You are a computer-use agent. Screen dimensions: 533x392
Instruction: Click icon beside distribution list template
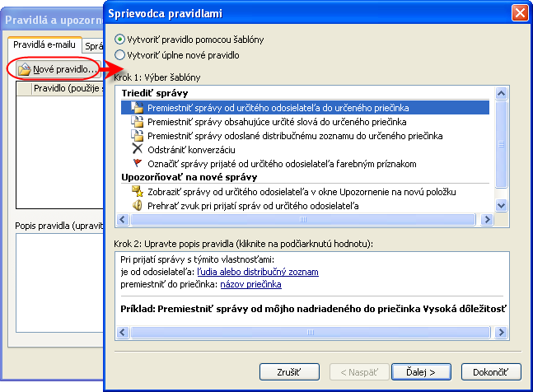click(x=137, y=135)
